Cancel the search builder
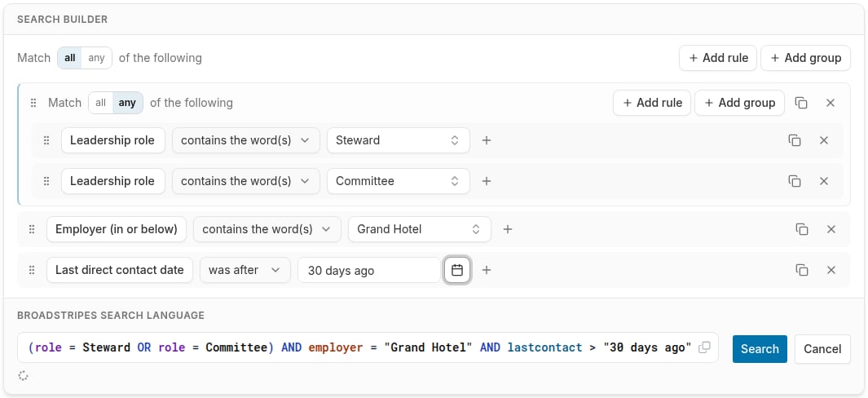Image resolution: width=868 pixels, height=398 pixels. 822,349
